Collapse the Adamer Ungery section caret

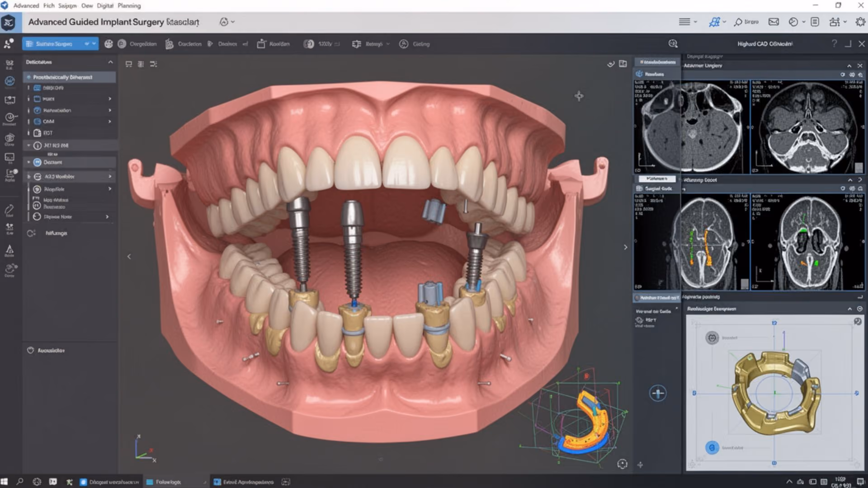click(x=849, y=66)
